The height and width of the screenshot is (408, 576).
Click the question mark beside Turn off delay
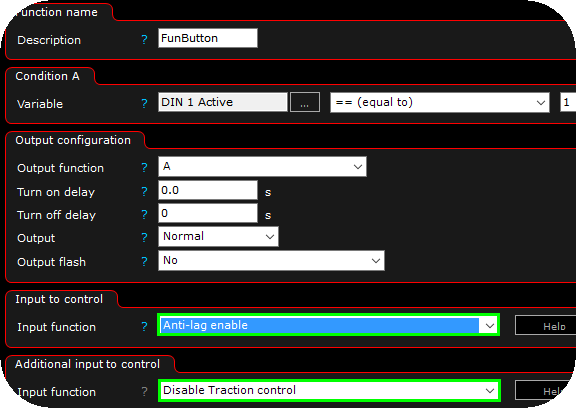pyautogui.click(x=144, y=214)
